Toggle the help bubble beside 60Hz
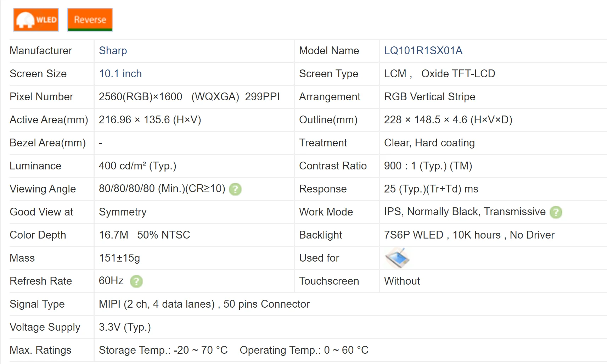Viewport: 607px width, 364px height. point(136,281)
